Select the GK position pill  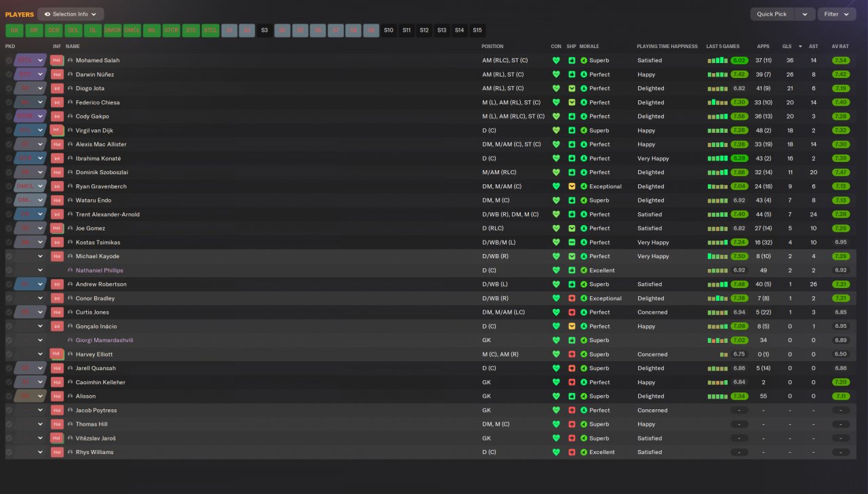[14, 30]
